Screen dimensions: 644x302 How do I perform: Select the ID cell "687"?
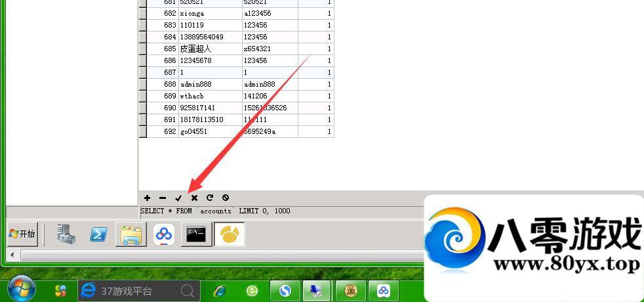163,72
